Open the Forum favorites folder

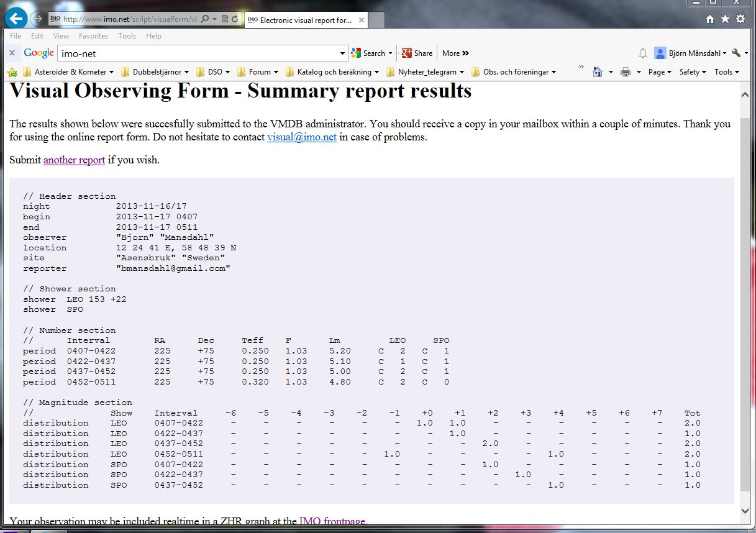pyautogui.click(x=257, y=72)
